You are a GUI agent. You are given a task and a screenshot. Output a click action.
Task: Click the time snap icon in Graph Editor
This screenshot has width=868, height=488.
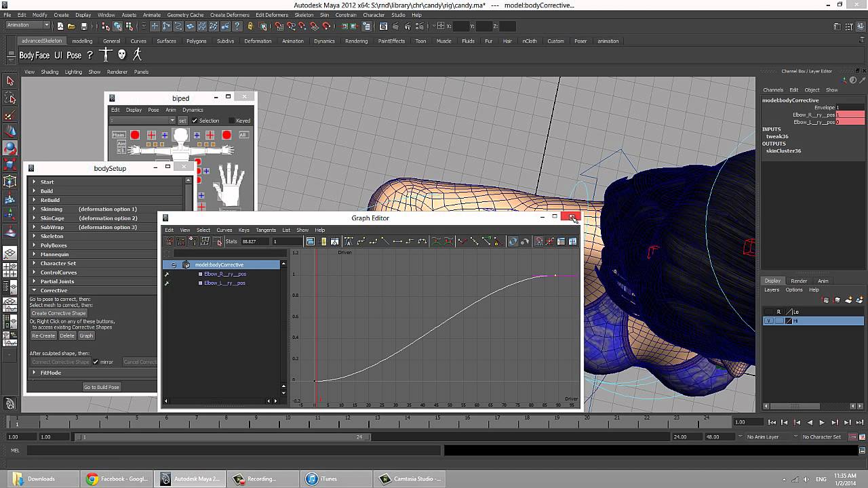(x=538, y=241)
